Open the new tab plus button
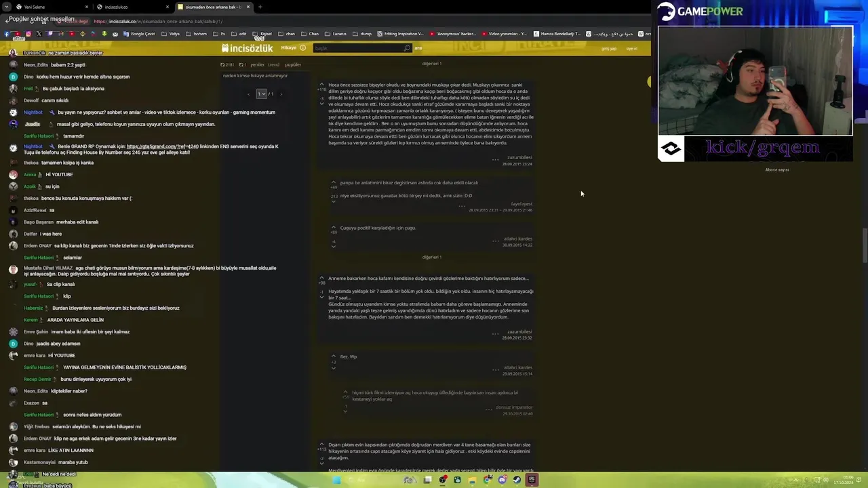 260,7
